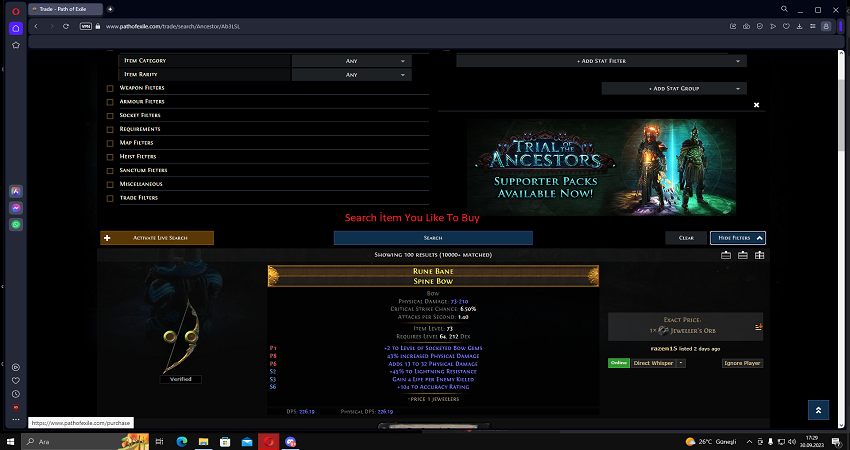Enable Armour Filters checkbox
This screenshot has height=450, width=850.
click(x=110, y=102)
